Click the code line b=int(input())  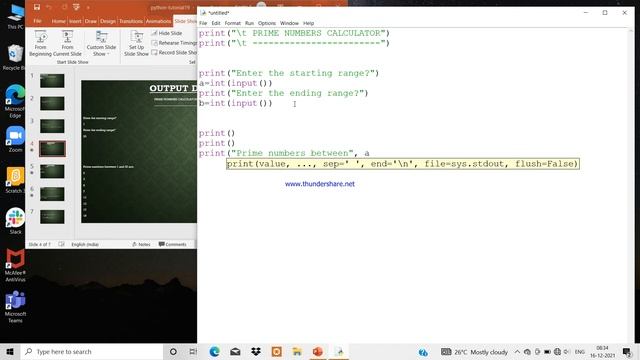(x=236, y=103)
